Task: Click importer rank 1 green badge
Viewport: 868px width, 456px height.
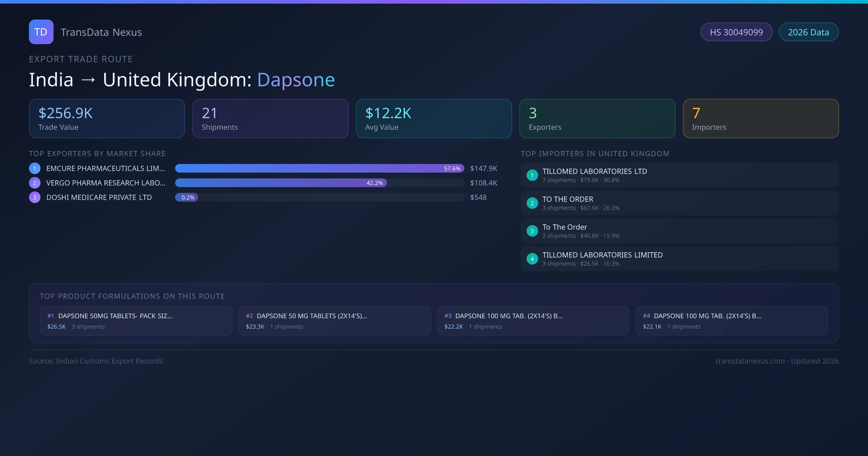Action: point(532,175)
